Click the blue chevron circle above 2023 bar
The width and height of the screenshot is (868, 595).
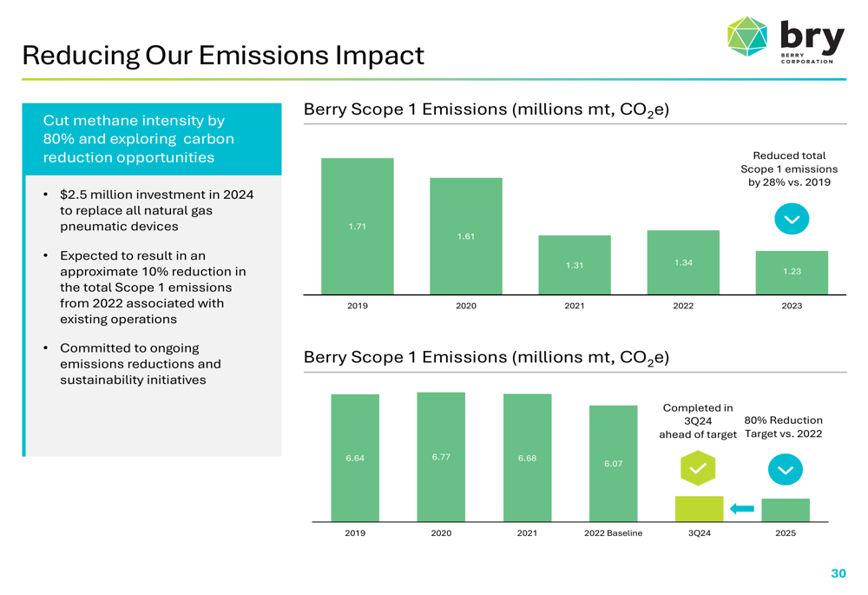[x=792, y=219]
